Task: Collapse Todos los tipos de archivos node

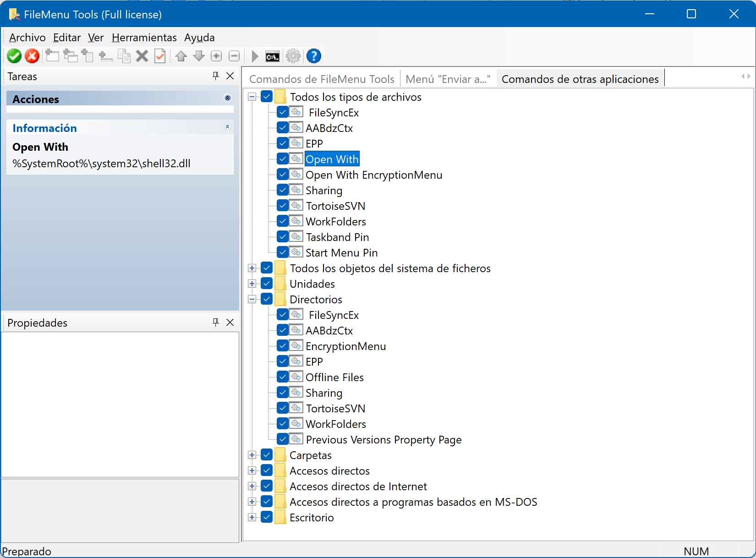Action: coord(252,97)
